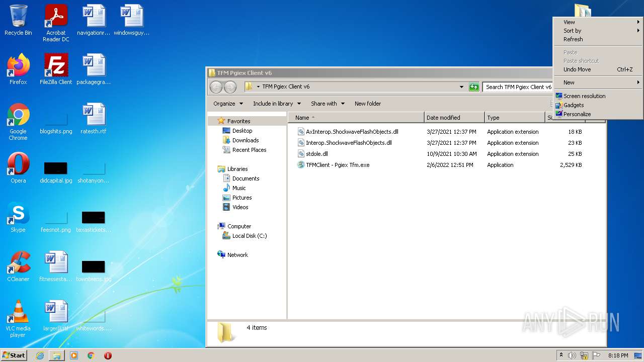644x362 pixels.
Task: Choose Refresh from the context menu
Action: [598, 39]
